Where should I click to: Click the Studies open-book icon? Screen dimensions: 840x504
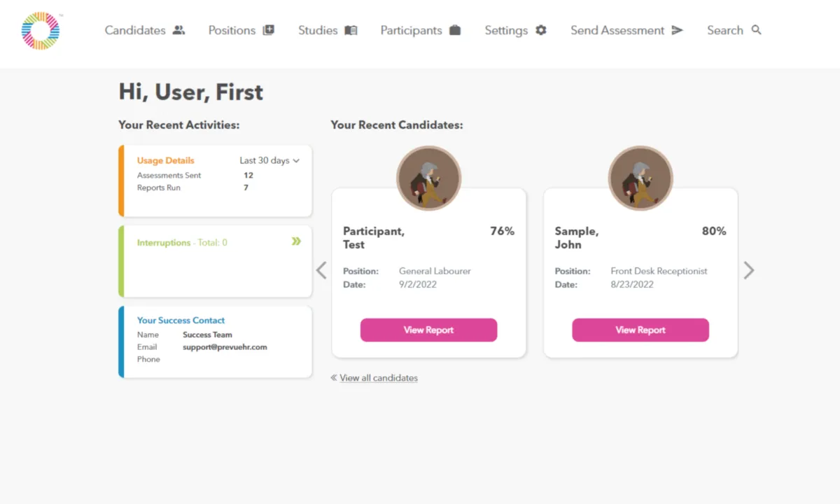[x=351, y=30]
